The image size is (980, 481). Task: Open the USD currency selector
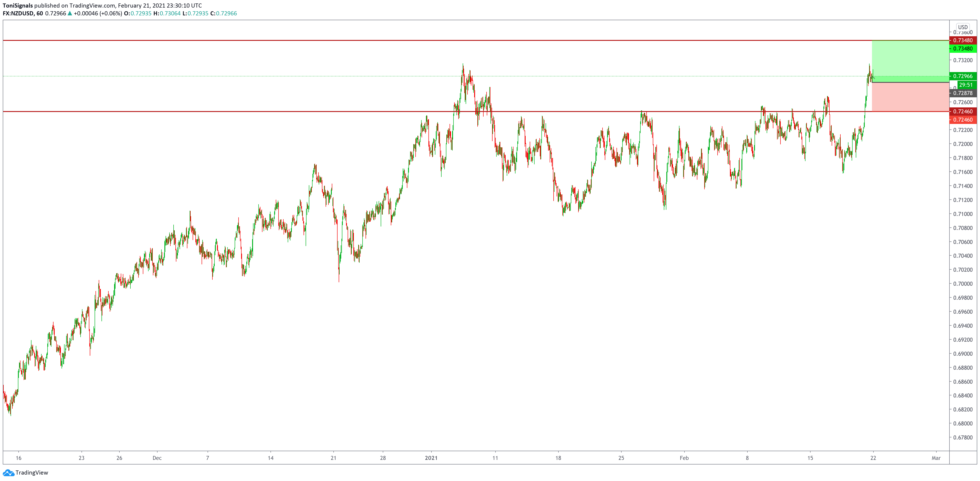963,27
